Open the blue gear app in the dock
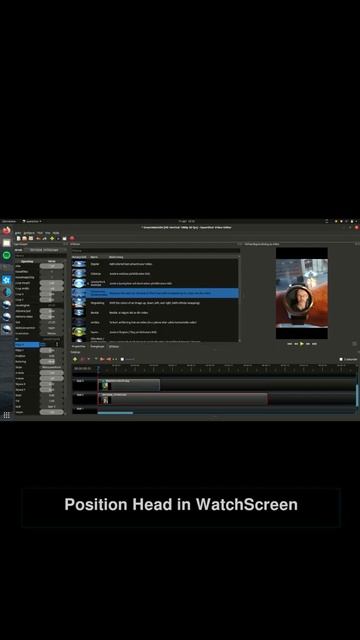Screen dimensions: 360x640 7,280
